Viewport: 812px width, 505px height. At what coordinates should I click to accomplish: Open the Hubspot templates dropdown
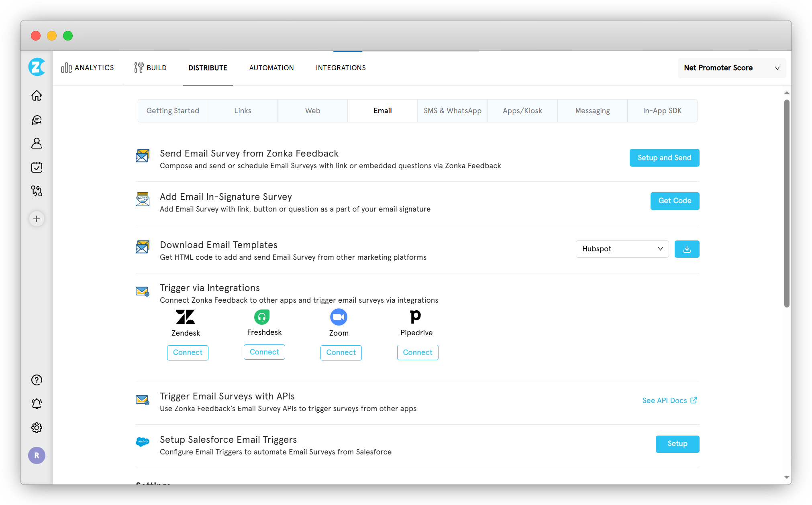pos(622,249)
